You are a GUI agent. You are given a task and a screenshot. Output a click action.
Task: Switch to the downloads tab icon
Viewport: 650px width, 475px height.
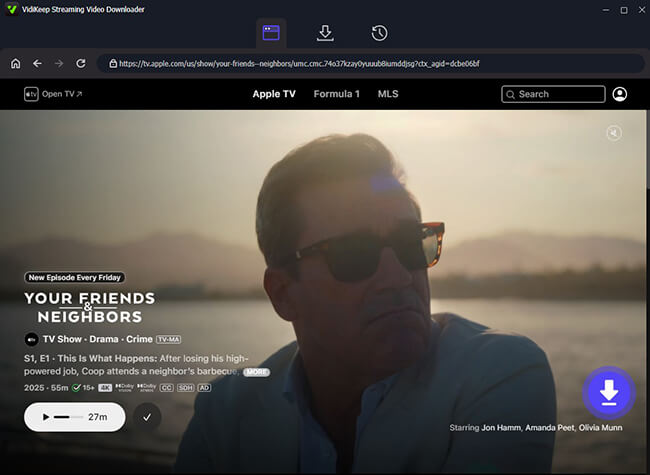[x=325, y=33]
